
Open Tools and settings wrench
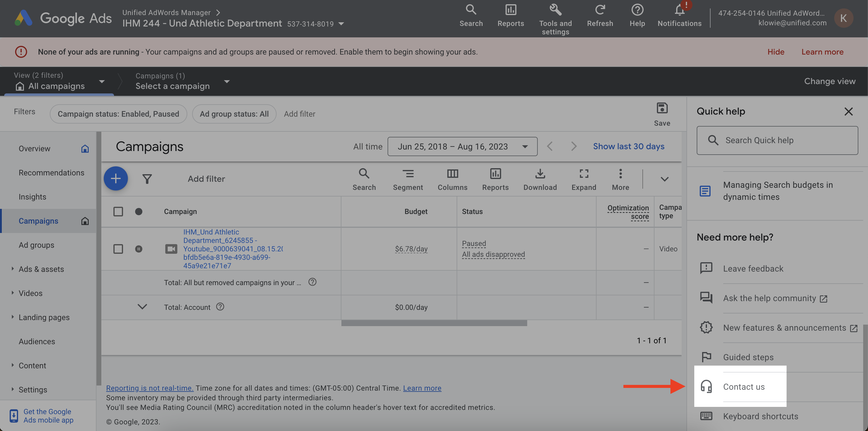point(555,19)
